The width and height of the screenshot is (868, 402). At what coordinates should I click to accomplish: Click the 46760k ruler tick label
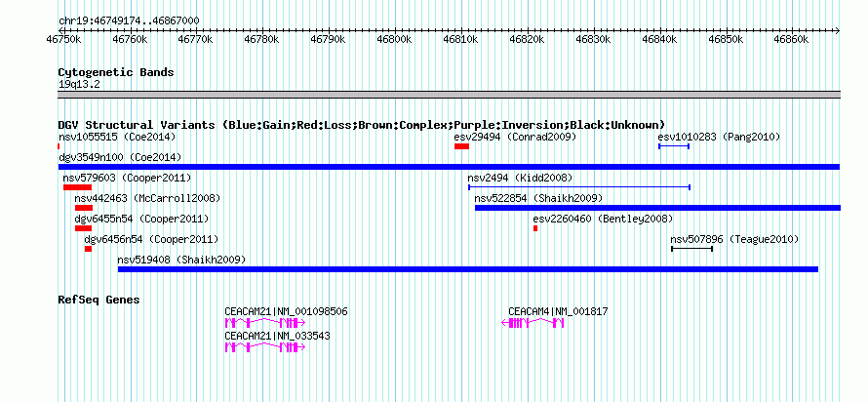[x=130, y=39]
